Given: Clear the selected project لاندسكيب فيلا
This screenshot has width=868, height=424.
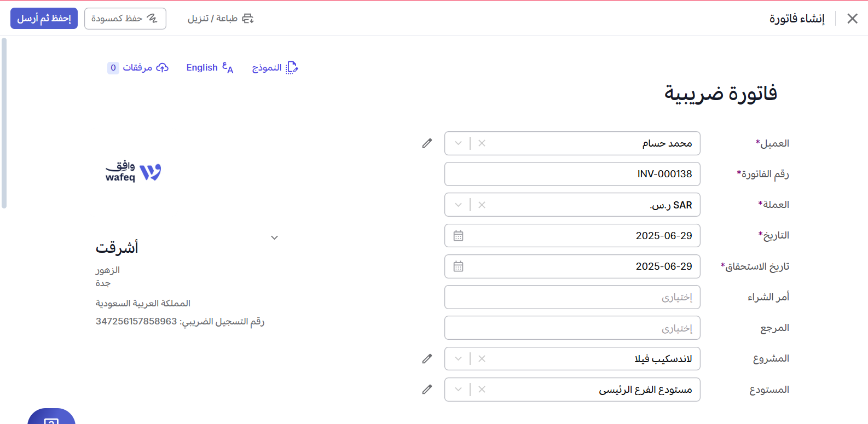Looking at the screenshot, I should 482,359.
